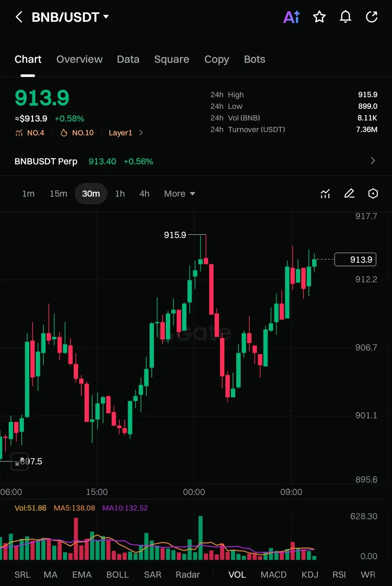The image size is (392, 586).
Task: Select the 1h timeframe
Action: coord(120,194)
